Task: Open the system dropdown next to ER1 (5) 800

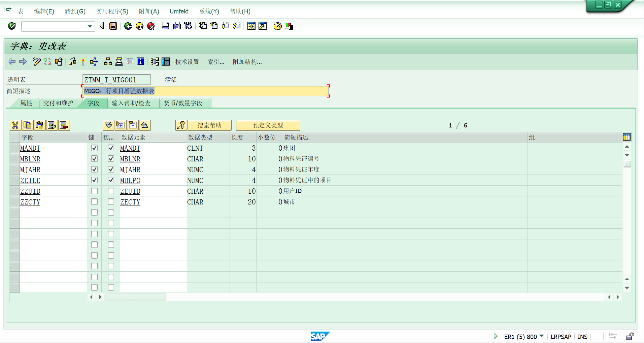Action: point(541,336)
